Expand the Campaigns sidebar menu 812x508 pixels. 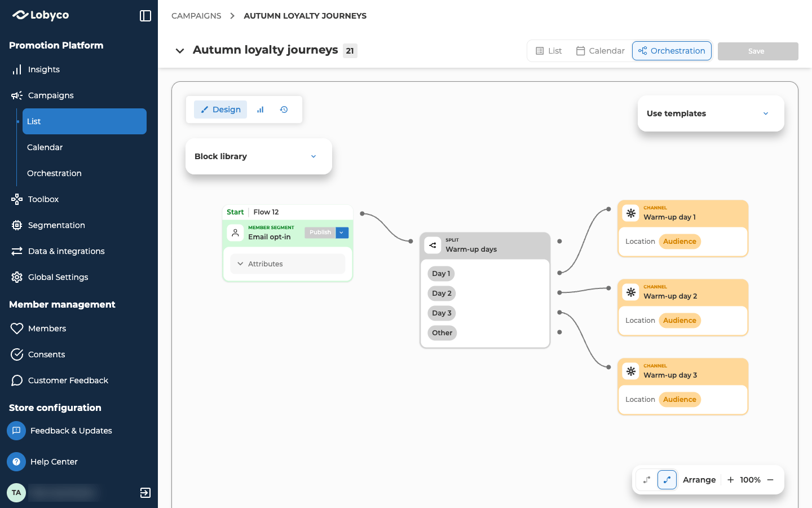click(43, 95)
